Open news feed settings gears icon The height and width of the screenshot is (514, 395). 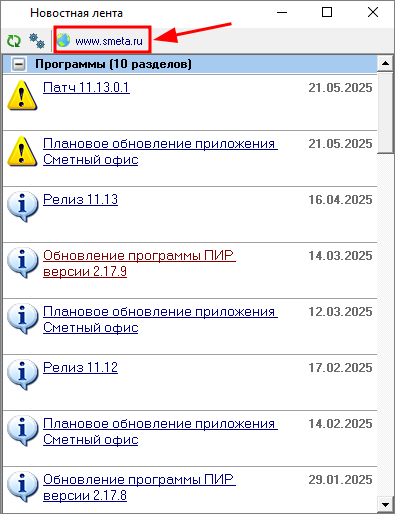pyautogui.click(x=37, y=41)
